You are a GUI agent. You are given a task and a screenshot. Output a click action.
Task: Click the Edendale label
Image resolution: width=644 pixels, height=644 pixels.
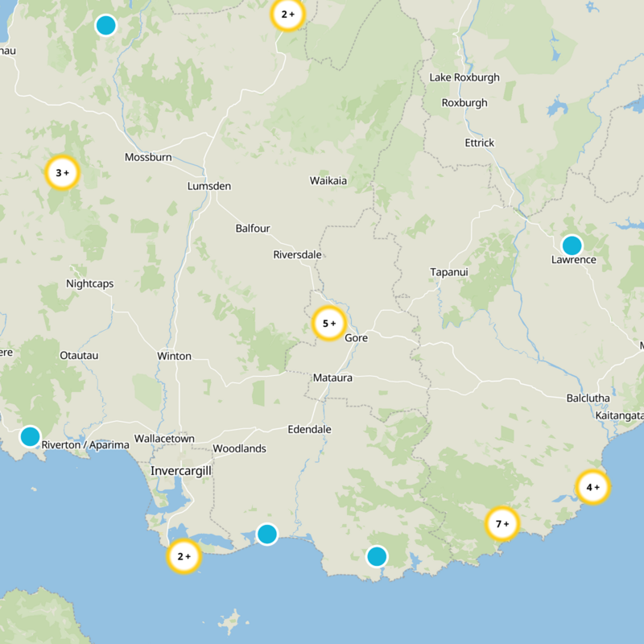coord(309,429)
